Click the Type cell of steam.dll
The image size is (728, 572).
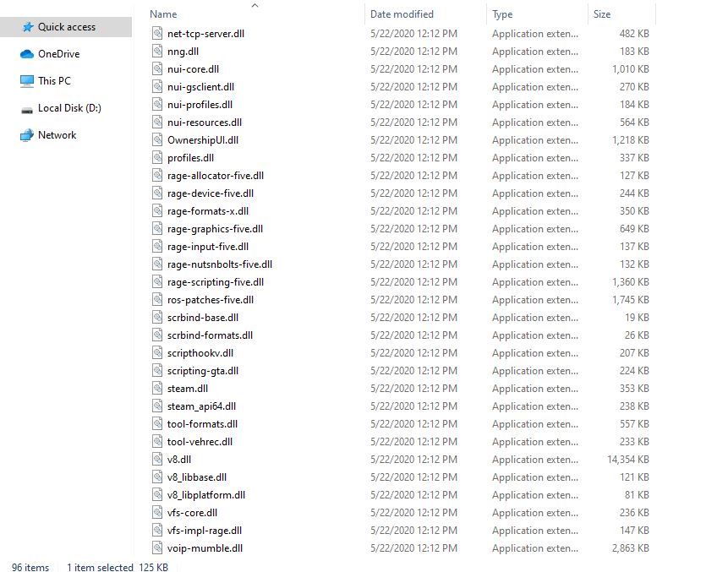(535, 389)
